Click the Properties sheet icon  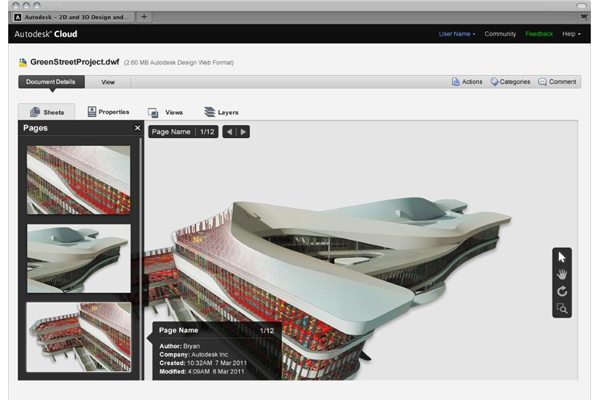point(92,111)
